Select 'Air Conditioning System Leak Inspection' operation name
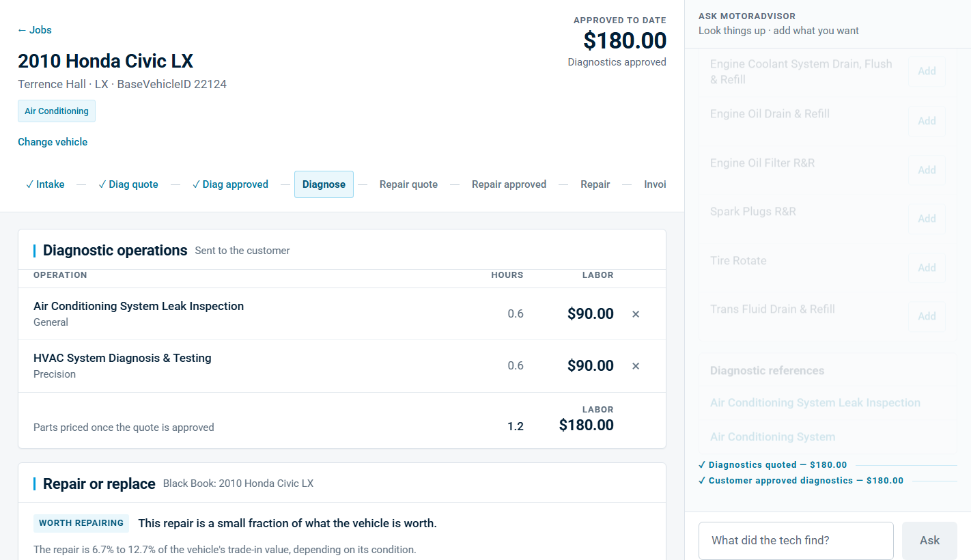 click(139, 307)
